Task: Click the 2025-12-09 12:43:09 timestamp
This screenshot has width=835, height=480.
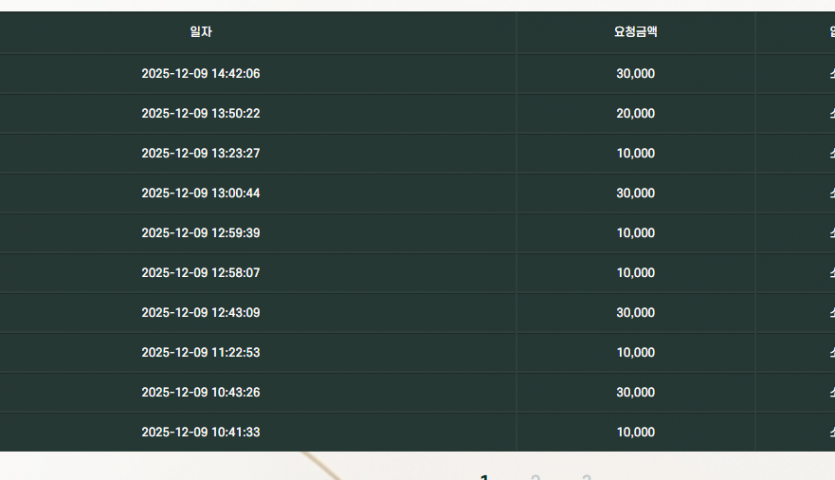Action: click(200, 313)
